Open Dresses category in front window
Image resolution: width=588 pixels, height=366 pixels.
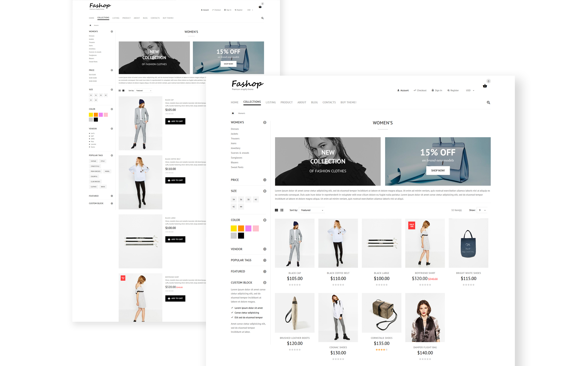click(235, 129)
